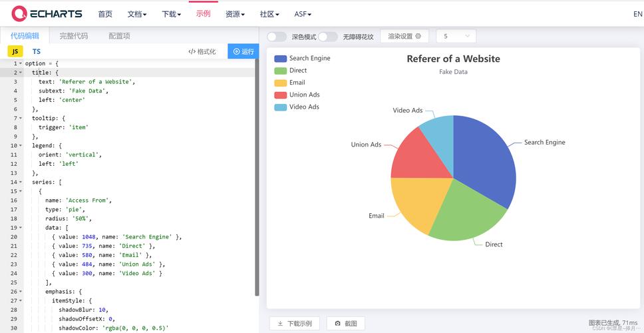
Task: Collapse the title code block fold arrow
Action: click(21, 73)
